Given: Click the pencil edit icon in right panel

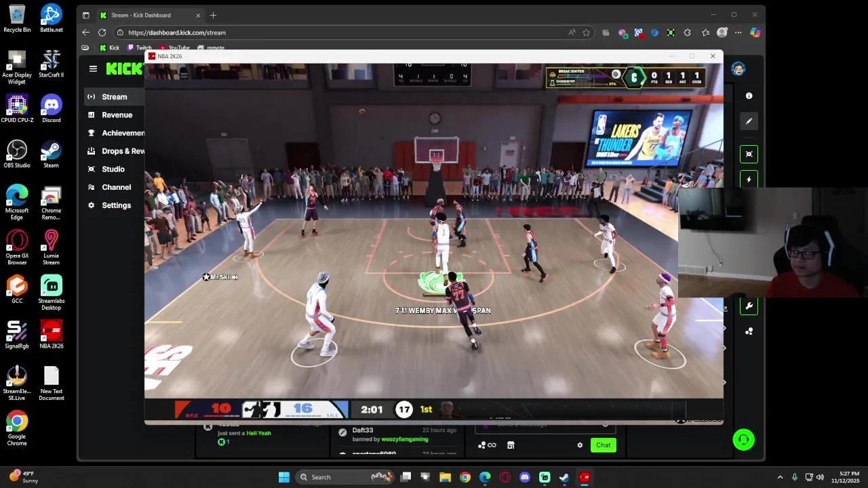Looking at the screenshot, I should coord(749,121).
